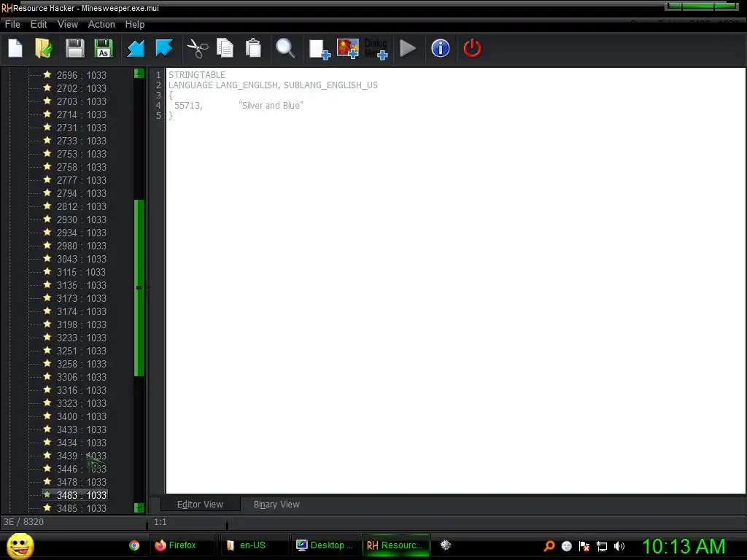Click the green tree scrollbar thumb

pos(139,288)
